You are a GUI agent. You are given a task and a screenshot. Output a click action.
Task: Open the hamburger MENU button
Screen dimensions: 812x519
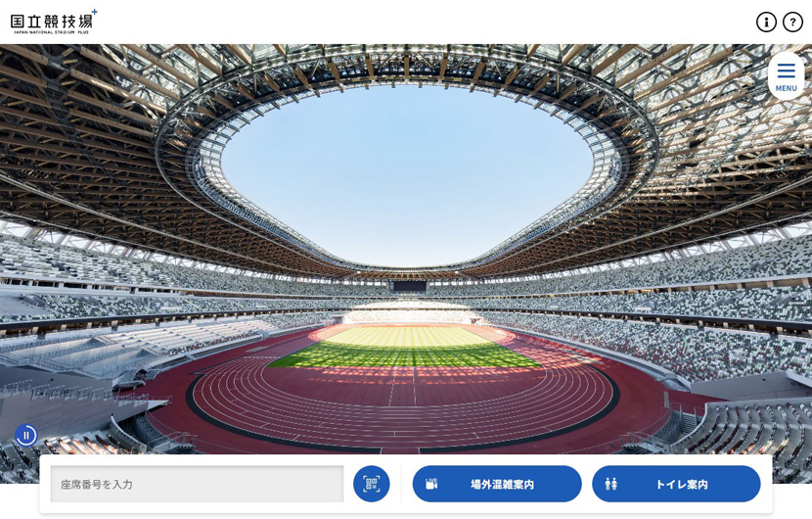pyautogui.click(x=786, y=76)
